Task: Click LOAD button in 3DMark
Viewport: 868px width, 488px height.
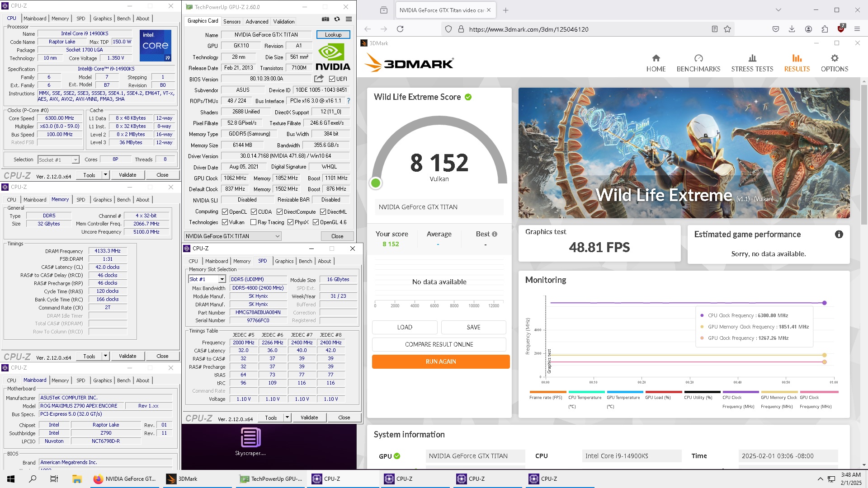Action: [x=405, y=327]
